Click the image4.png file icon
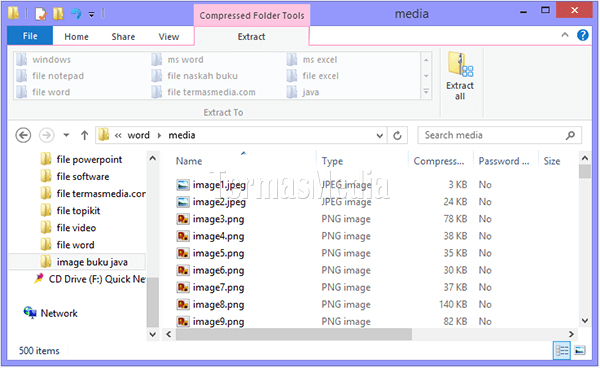This screenshot has width=600, height=368. (183, 236)
